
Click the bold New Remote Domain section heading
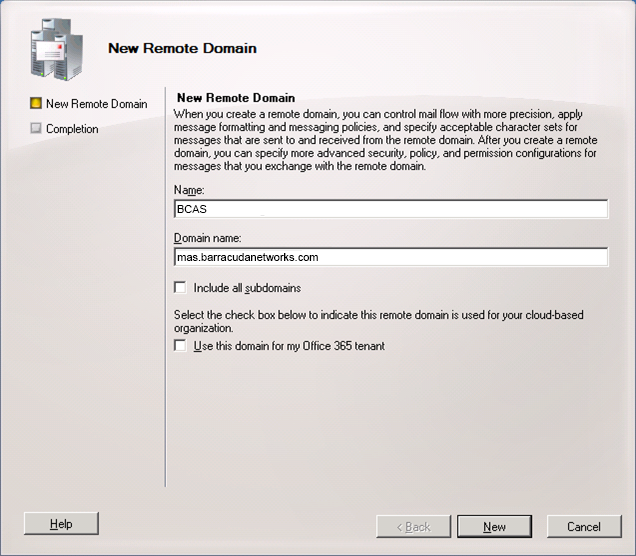pyautogui.click(x=236, y=98)
